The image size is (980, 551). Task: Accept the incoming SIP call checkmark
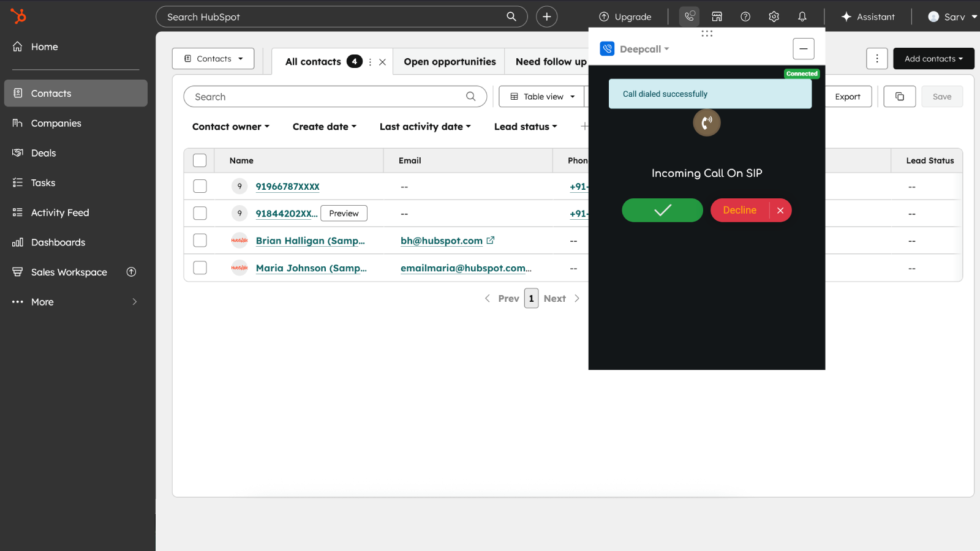(x=662, y=210)
